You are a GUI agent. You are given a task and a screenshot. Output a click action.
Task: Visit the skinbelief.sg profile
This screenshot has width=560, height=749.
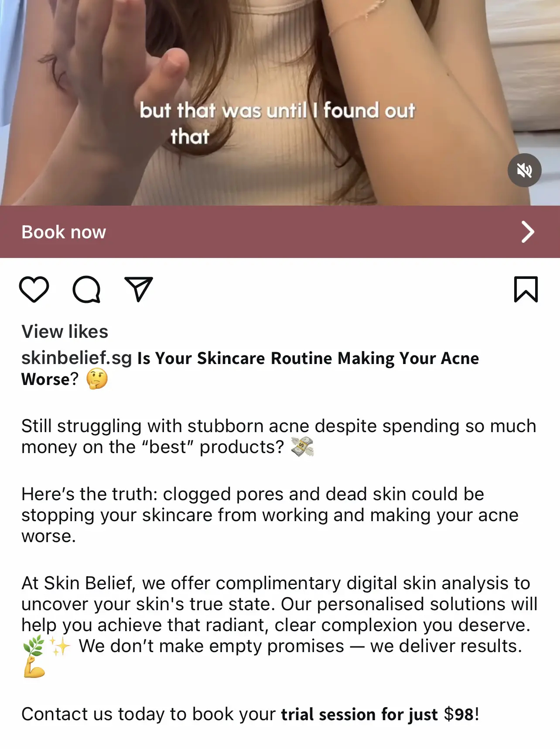point(76,358)
